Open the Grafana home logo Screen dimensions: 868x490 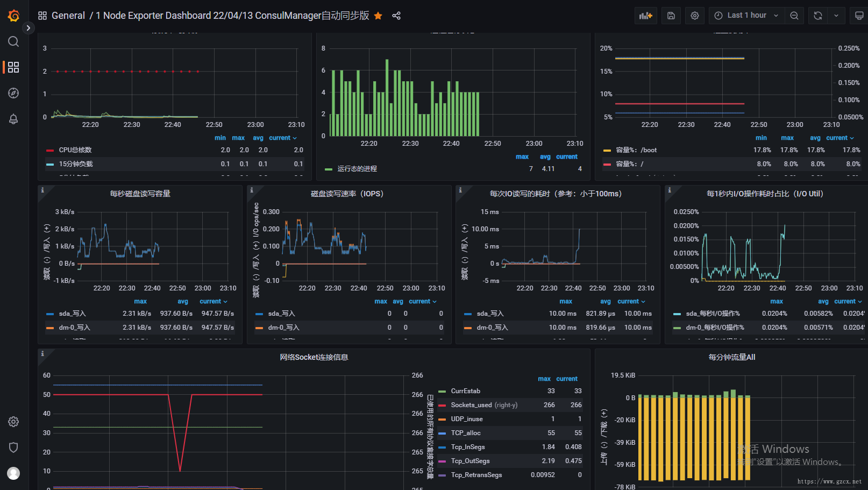[x=13, y=16]
